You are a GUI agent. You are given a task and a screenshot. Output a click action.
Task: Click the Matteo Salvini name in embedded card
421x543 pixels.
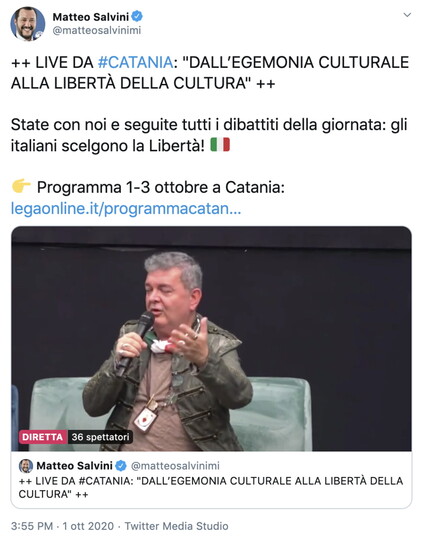coord(74,466)
